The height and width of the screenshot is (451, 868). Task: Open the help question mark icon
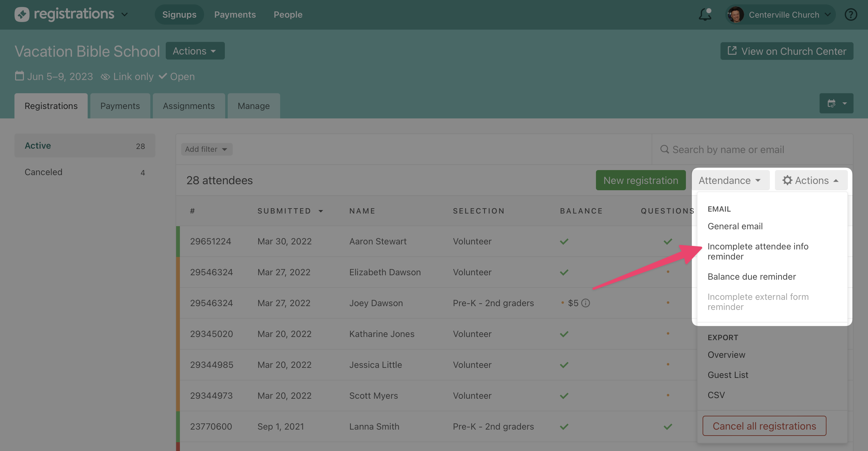click(850, 14)
